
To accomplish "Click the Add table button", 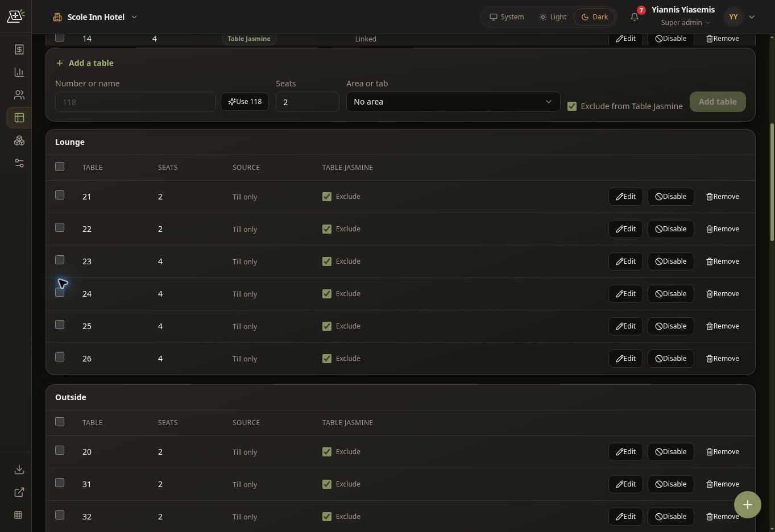I will point(718,102).
